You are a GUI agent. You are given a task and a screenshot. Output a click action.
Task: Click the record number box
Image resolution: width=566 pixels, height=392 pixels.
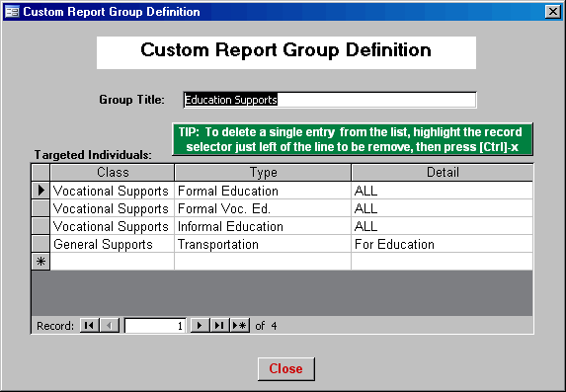155,326
